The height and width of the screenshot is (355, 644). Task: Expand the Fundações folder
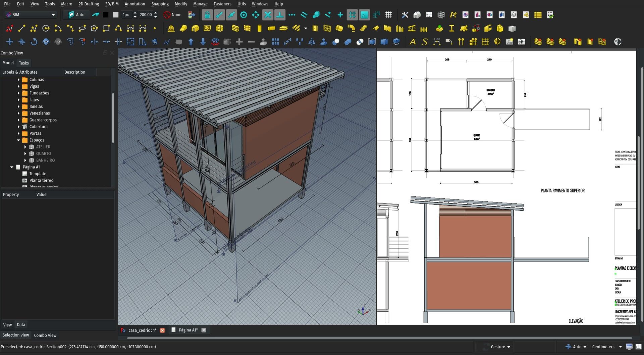[x=18, y=93]
